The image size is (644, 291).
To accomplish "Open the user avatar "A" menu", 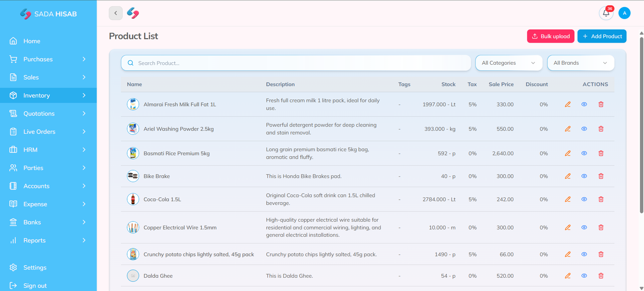I will pos(624,13).
